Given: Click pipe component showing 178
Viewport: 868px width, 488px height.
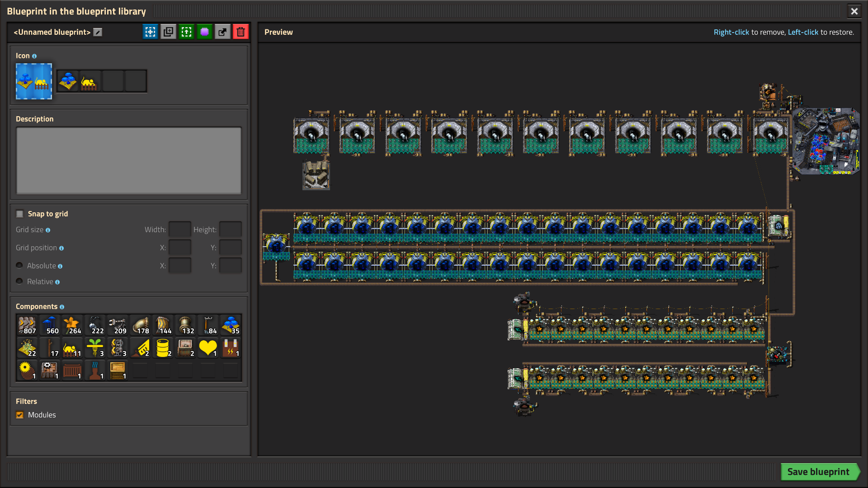Looking at the screenshot, I should [x=140, y=325].
